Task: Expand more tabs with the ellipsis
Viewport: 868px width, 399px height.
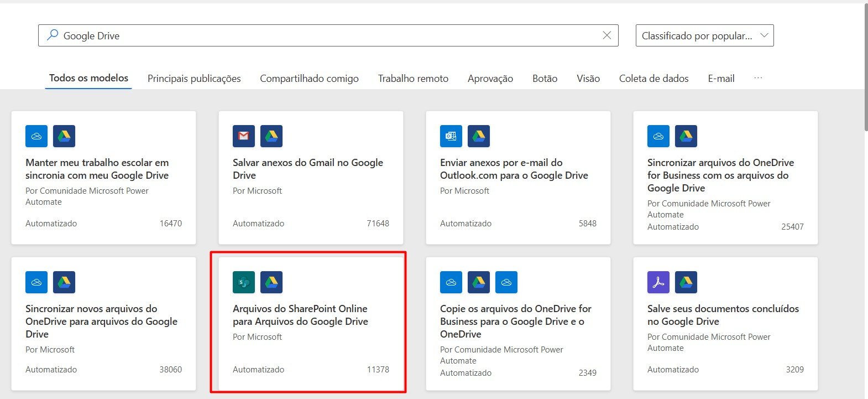Action: 758,78
